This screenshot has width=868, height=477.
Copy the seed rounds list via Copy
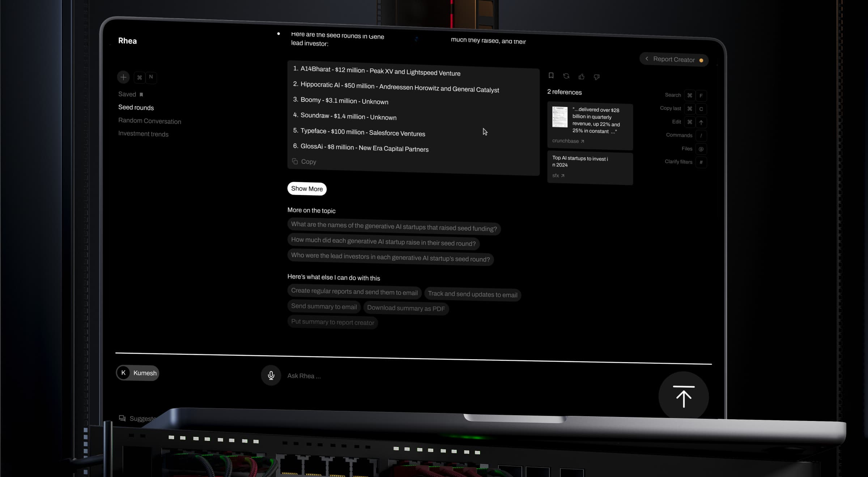[309, 162]
